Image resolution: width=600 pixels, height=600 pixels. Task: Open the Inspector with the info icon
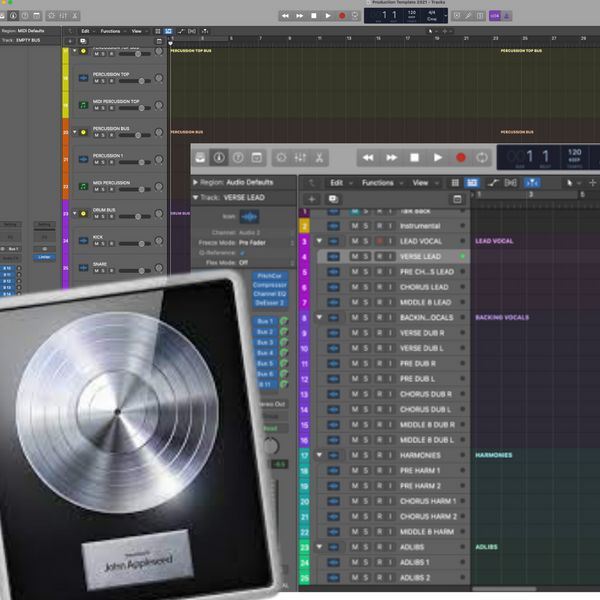(219, 158)
